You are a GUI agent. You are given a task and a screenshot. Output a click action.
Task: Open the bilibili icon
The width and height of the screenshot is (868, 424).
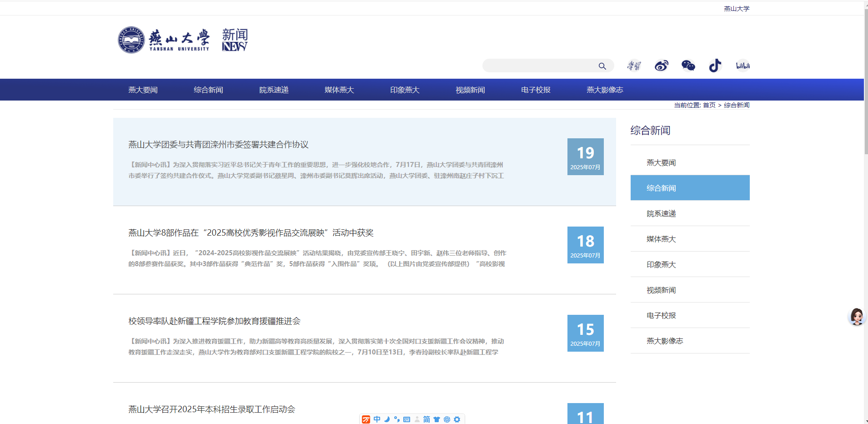[743, 66]
